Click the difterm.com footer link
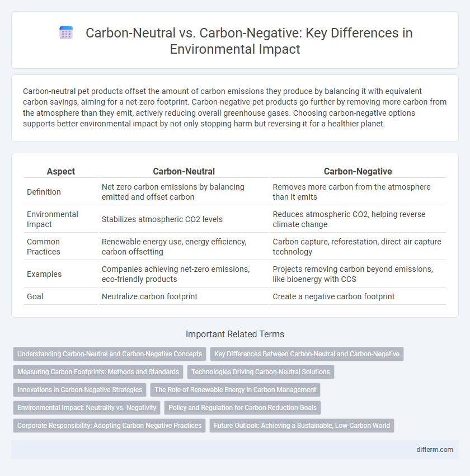Viewport: 470px width, 476px height. [x=435, y=450]
